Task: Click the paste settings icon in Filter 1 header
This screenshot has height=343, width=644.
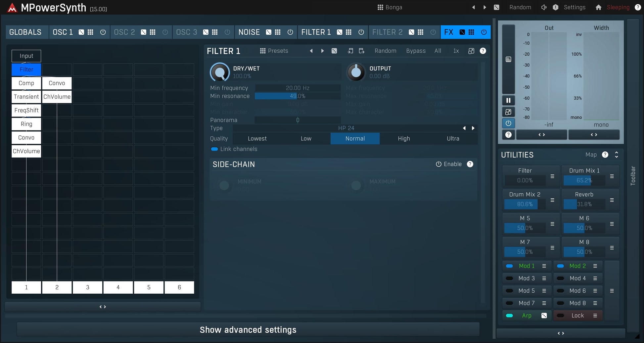Action: click(361, 51)
